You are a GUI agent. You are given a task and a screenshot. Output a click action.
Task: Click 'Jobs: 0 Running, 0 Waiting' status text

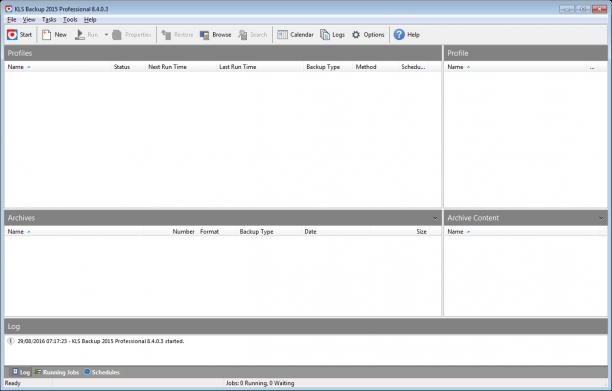click(260, 383)
